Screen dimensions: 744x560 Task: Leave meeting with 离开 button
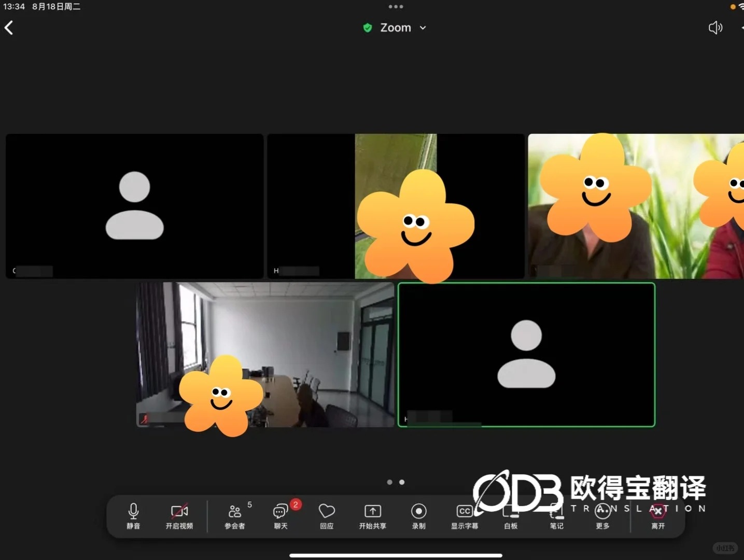pyautogui.click(x=658, y=516)
